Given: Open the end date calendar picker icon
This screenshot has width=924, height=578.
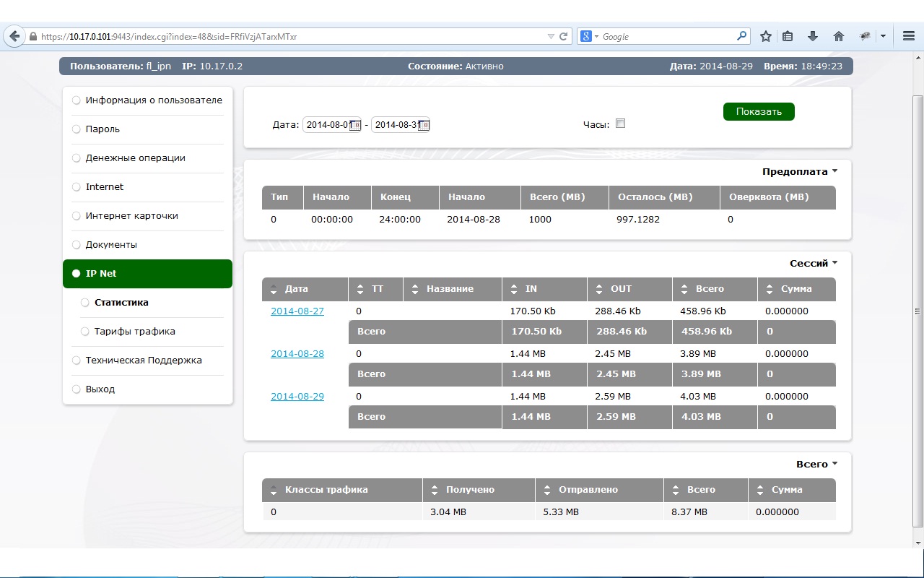Looking at the screenshot, I should 424,124.
